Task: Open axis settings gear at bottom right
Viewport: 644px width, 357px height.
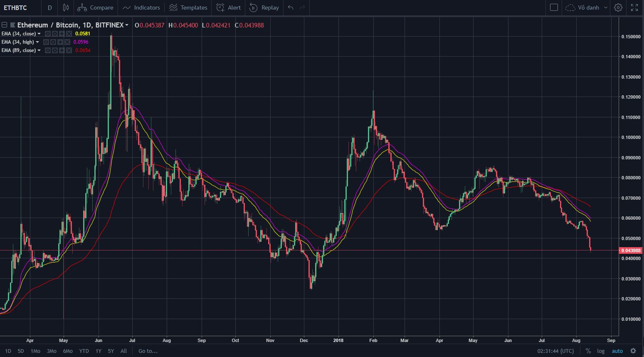Action: (633, 351)
